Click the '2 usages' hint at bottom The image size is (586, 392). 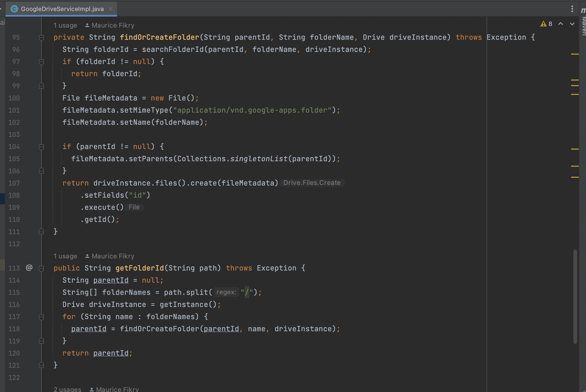67,389
